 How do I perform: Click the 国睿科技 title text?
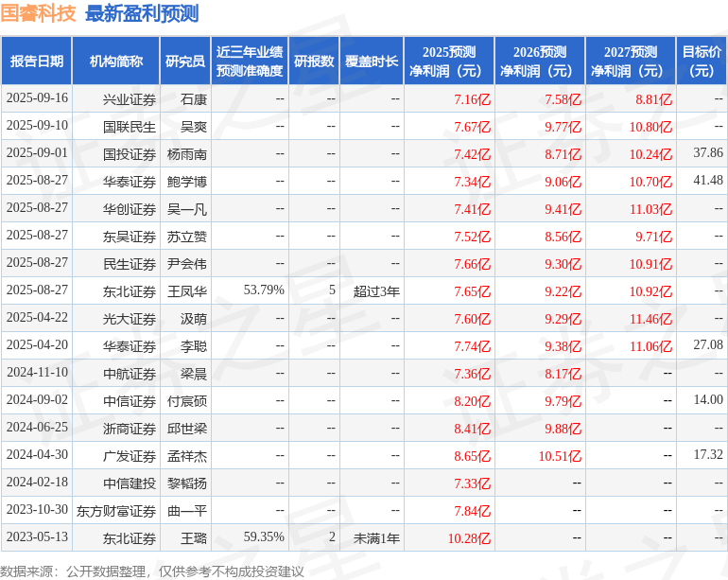(x=38, y=13)
